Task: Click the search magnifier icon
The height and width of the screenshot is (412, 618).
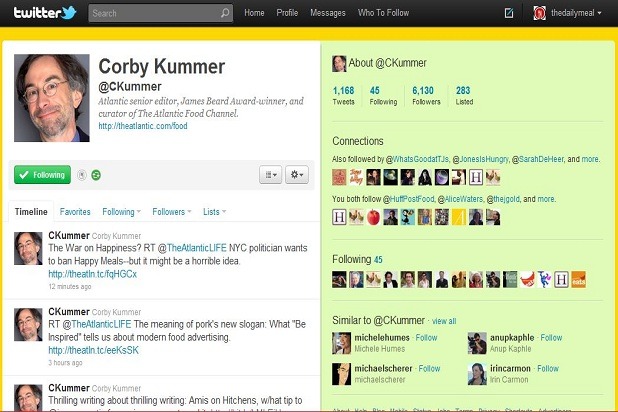Action: click(x=225, y=14)
